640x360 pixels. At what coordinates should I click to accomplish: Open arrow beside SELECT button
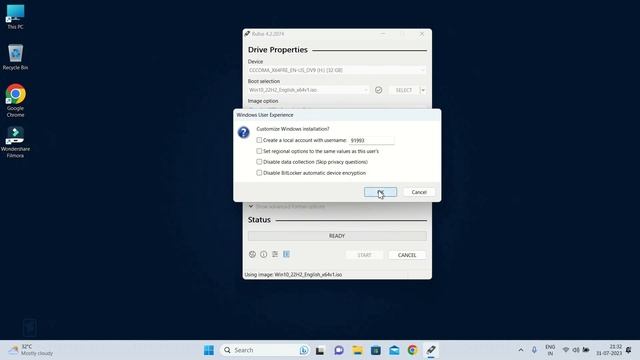click(423, 90)
